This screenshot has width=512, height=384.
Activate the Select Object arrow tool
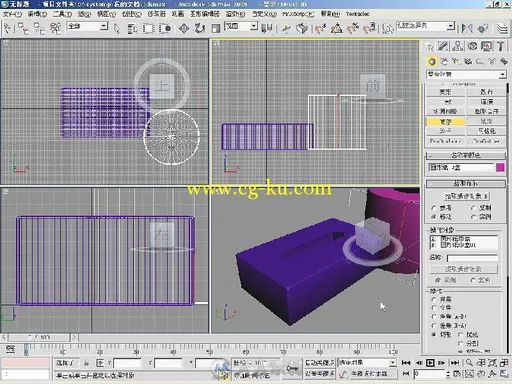[x=117, y=29]
